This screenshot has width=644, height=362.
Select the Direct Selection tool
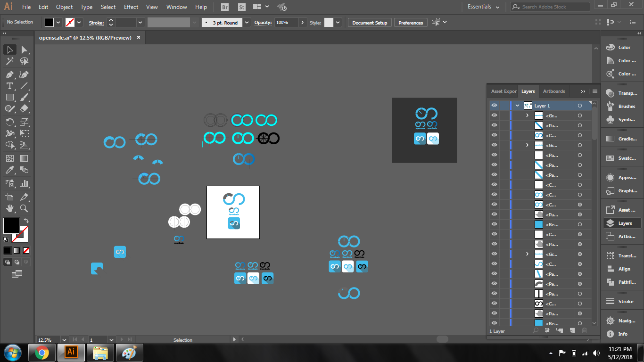(x=24, y=49)
